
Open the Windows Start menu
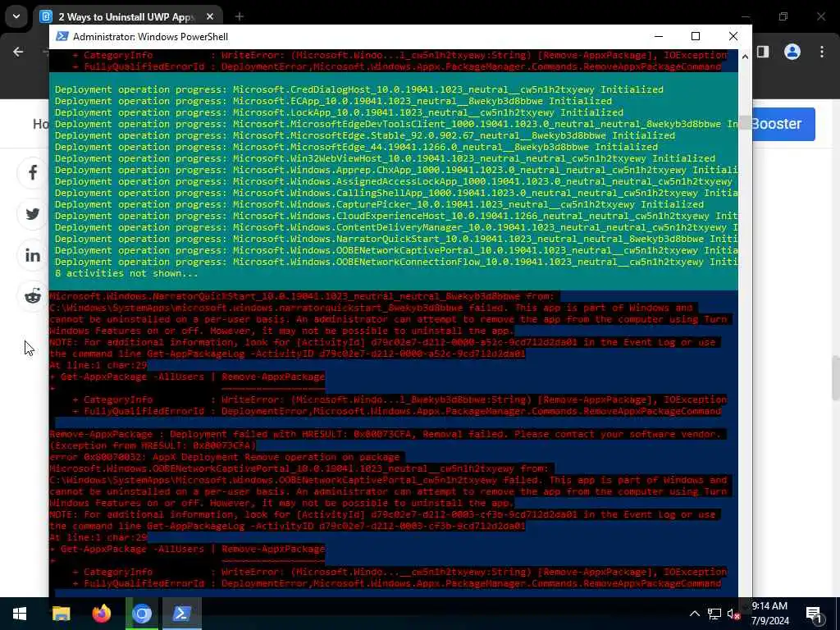tap(20, 614)
